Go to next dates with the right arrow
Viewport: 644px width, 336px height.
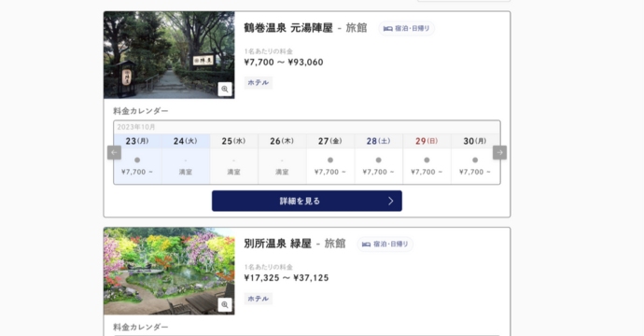click(x=500, y=152)
